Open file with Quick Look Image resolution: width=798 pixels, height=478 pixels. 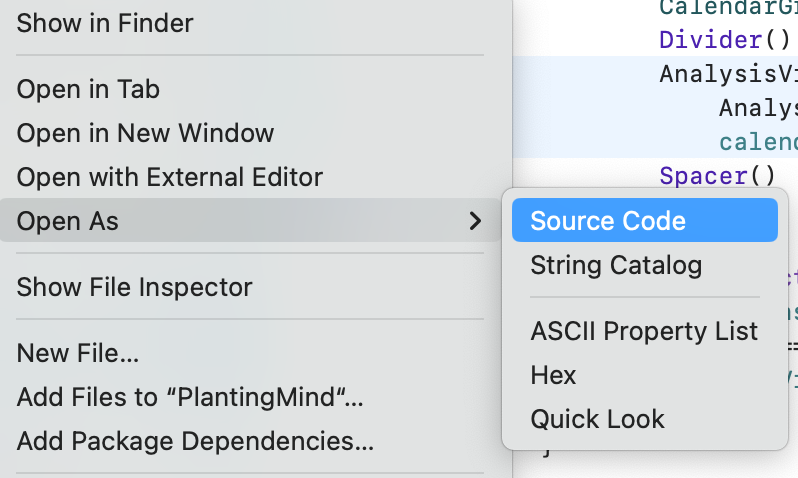tap(645, 419)
